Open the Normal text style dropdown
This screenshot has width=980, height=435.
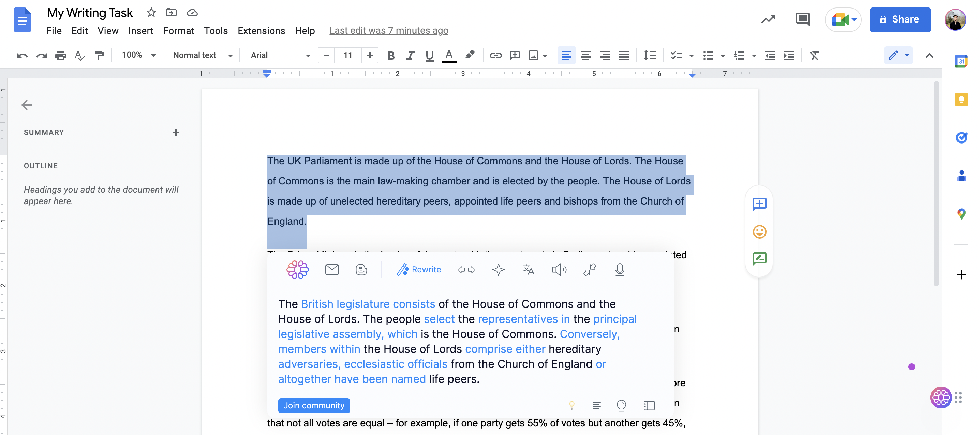click(x=203, y=55)
